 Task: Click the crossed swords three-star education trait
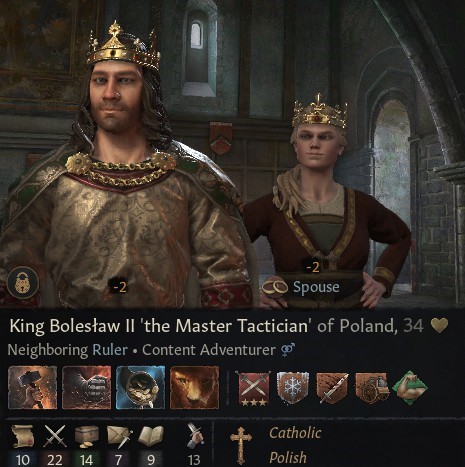tap(254, 389)
